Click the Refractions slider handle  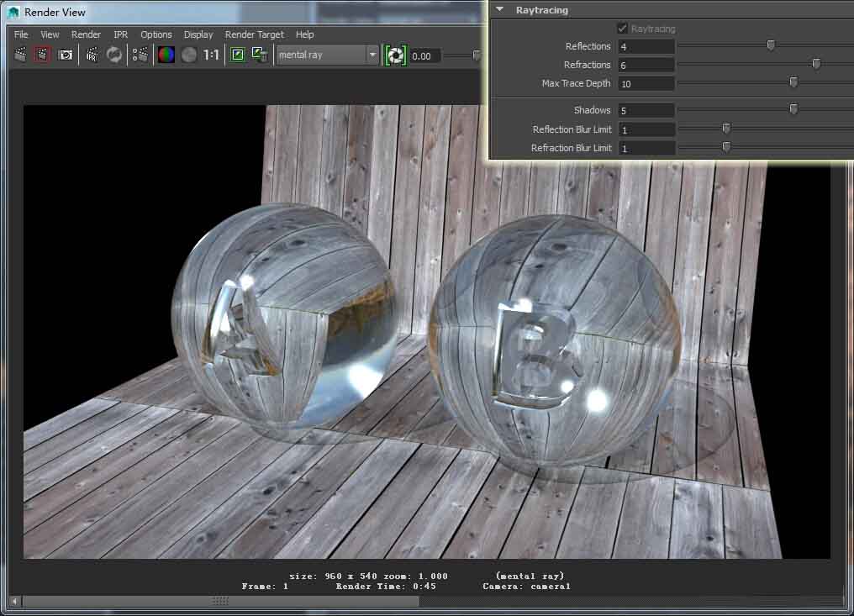click(816, 64)
